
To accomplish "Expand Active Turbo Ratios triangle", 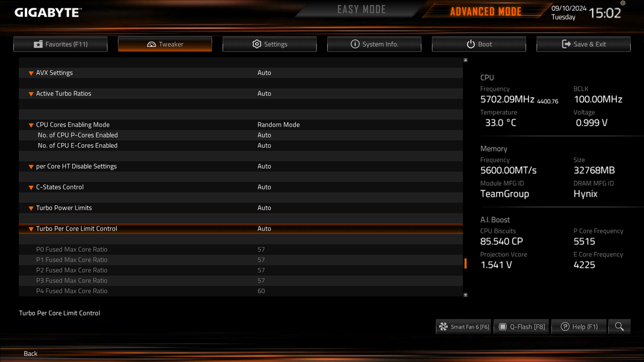I will [x=31, y=94].
